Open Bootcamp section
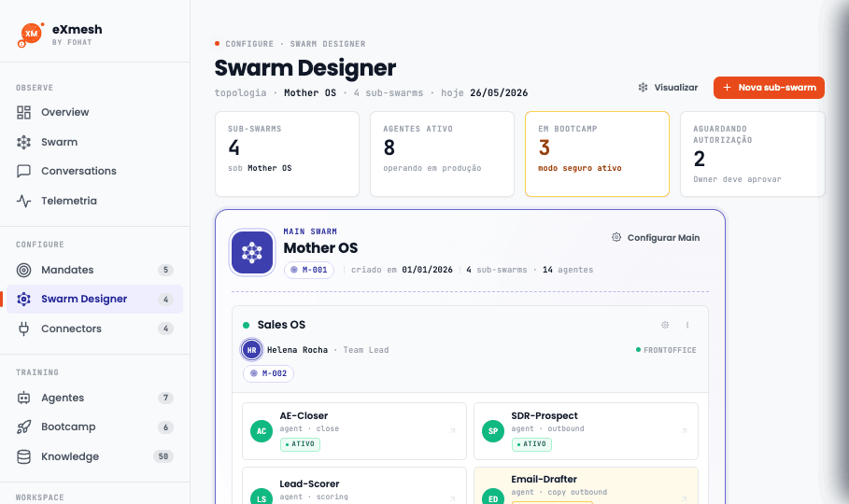The image size is (849, 504). pyautogui.click(x=94, y=427)
